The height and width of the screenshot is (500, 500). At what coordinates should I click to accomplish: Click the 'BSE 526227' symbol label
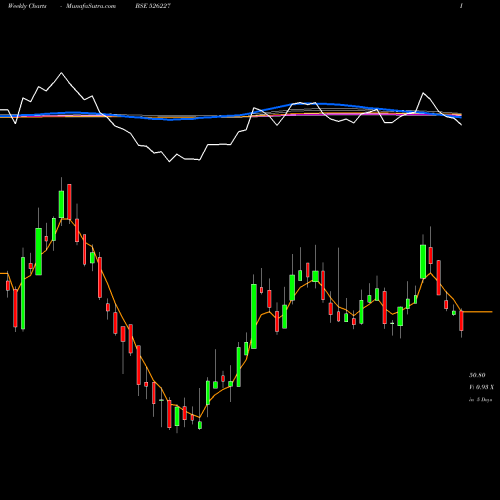153,6
